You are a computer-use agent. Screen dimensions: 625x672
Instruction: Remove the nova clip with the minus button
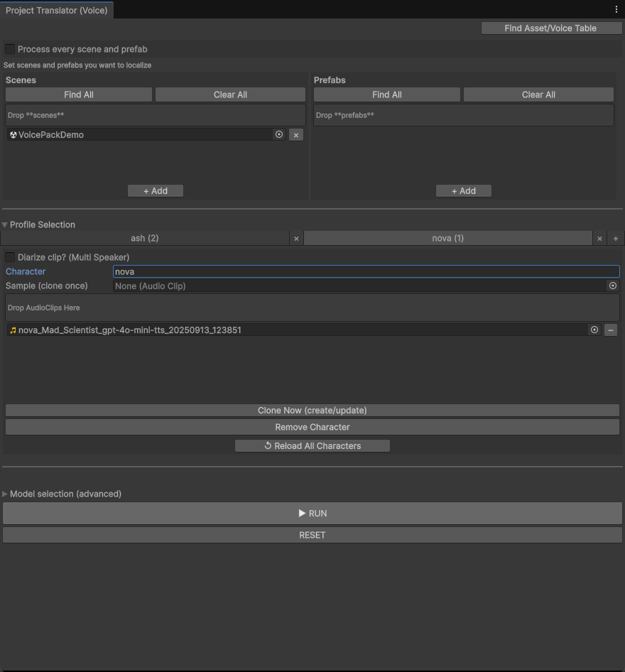(612, 330)
